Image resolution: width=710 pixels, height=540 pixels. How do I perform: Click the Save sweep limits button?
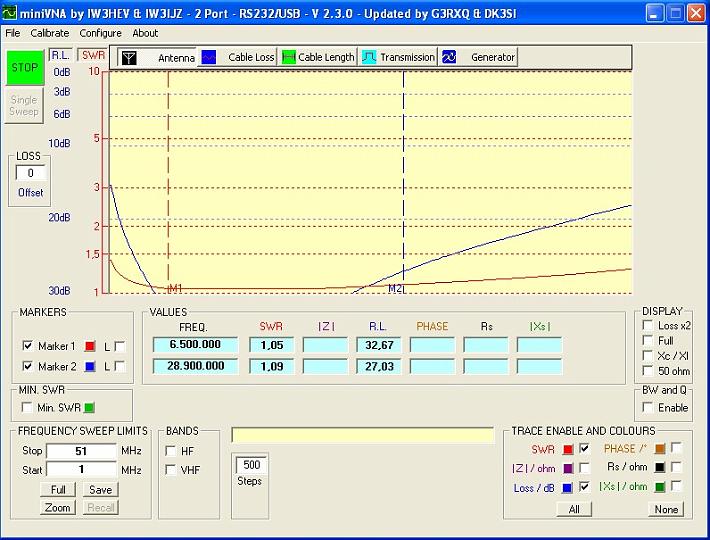(101, 489)
